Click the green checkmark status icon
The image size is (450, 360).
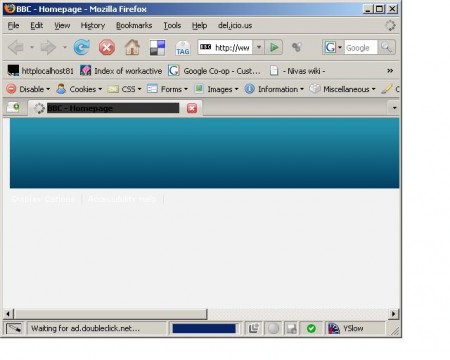311,329
